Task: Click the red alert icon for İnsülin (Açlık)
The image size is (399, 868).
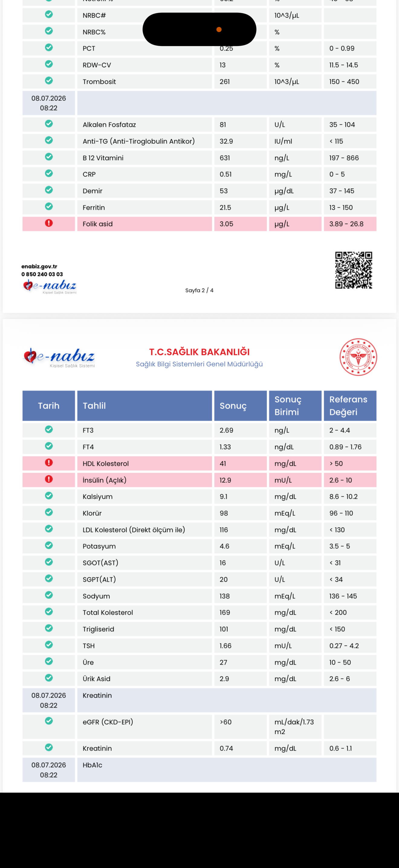Action: point(49,479)
